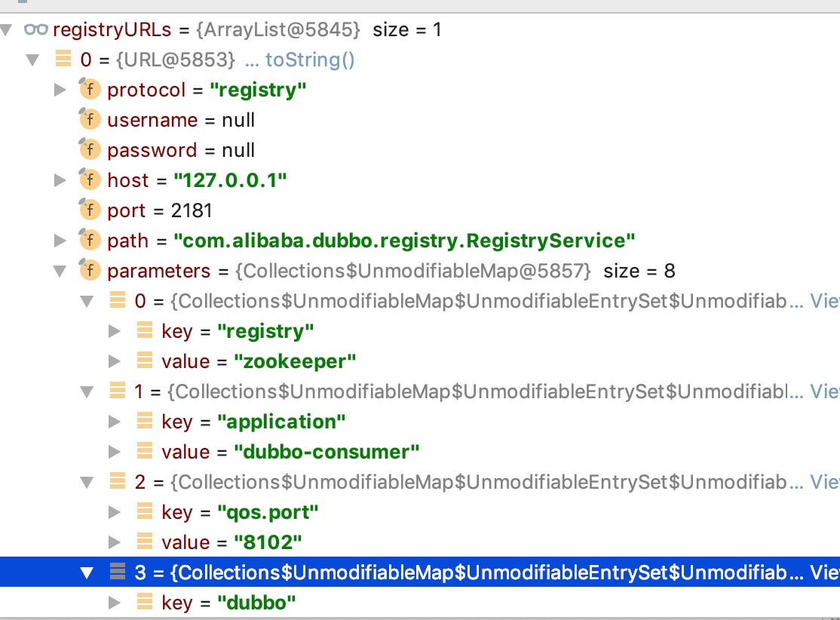Click the field icon beside parameters
This screenshot has width=840, height=620.
pyautogui.click(x=90, y=269)
